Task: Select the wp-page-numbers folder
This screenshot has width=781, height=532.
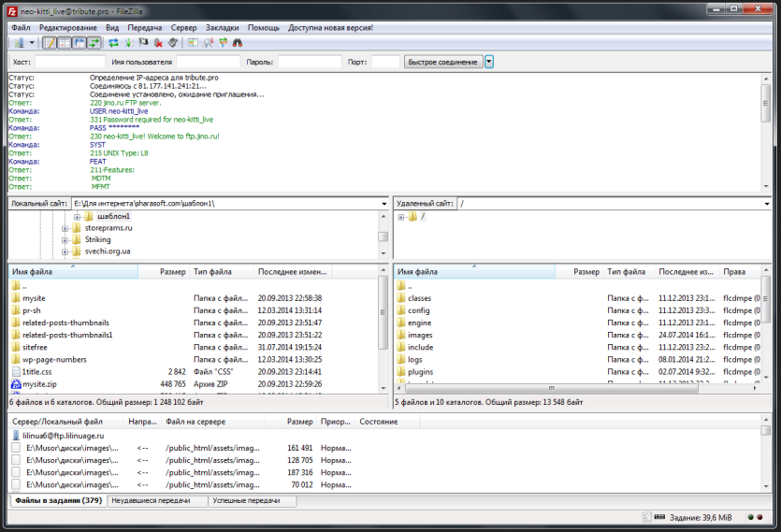Action: (54, 360)
